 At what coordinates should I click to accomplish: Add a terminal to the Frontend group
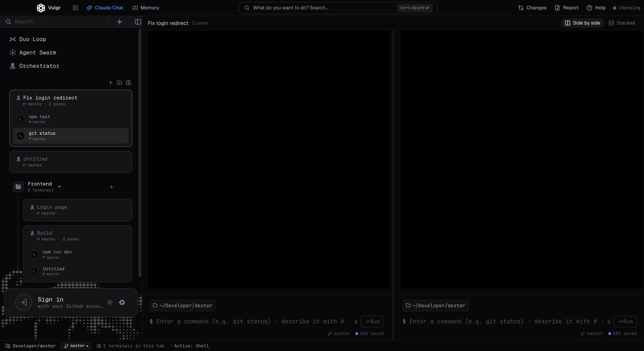[x=112, y=187]
